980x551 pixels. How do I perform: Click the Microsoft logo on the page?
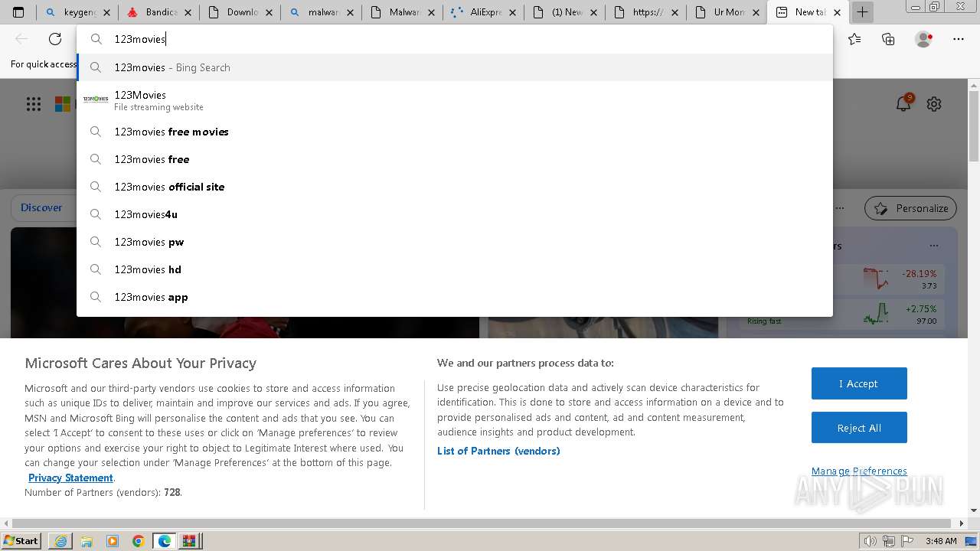tap(63, 104)
